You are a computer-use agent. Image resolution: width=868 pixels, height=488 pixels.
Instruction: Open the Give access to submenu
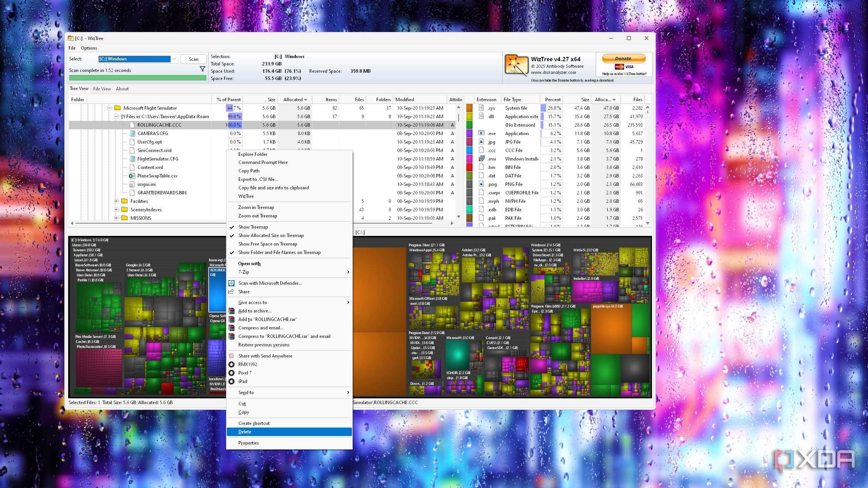point(289,302)
